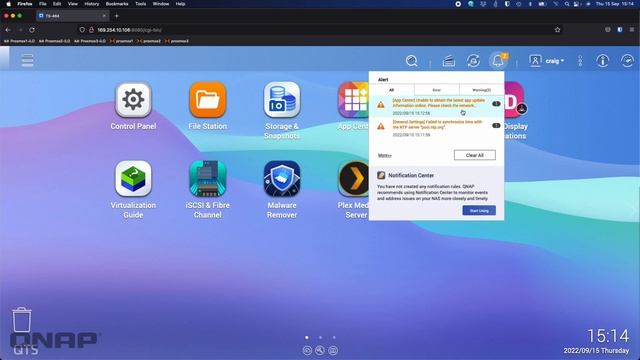Open the App Center icon
Image resolution: width=640 pixels, height=360 pixels.
[x=353, y=100]
